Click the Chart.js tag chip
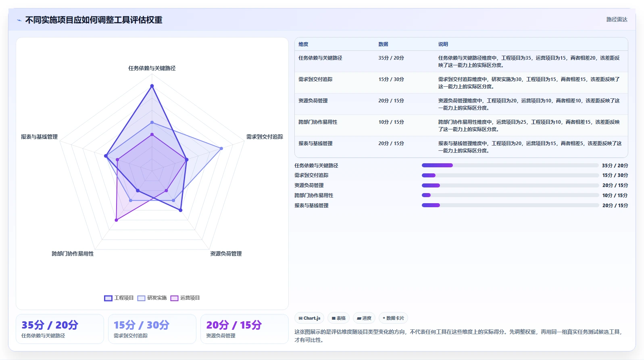The image size is (644, 360). pyautogui.click(x=309, y=318)
